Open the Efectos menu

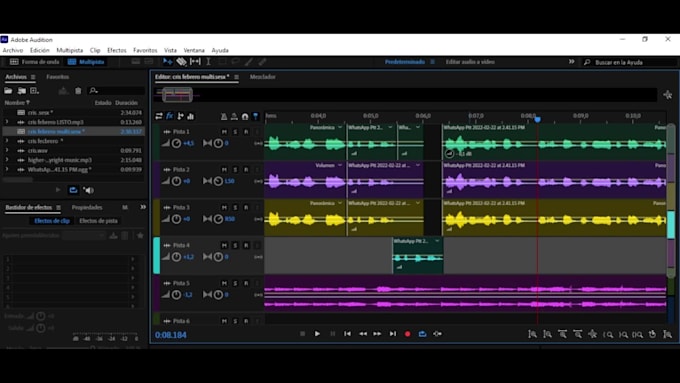[x=117, y=50]
